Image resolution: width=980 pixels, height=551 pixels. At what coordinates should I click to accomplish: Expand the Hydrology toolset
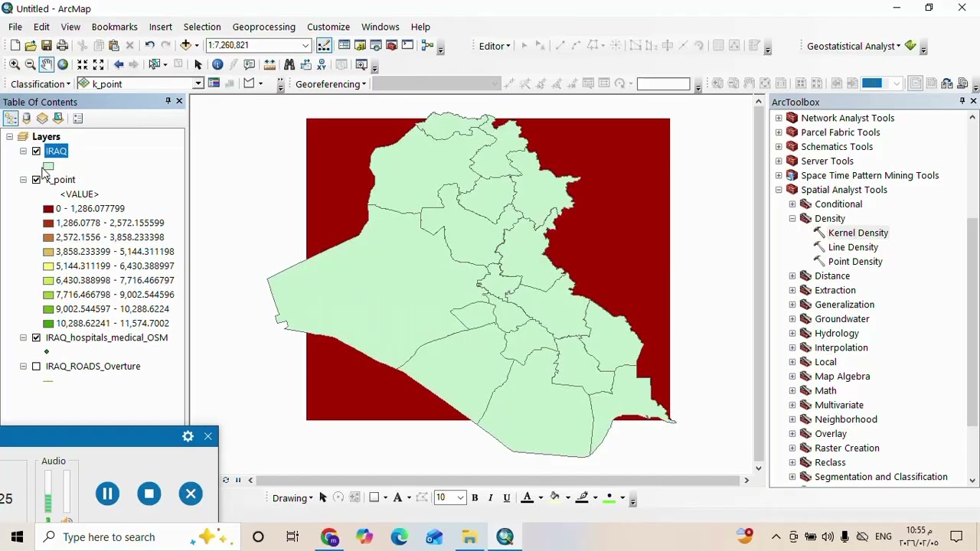click(792, 334)
